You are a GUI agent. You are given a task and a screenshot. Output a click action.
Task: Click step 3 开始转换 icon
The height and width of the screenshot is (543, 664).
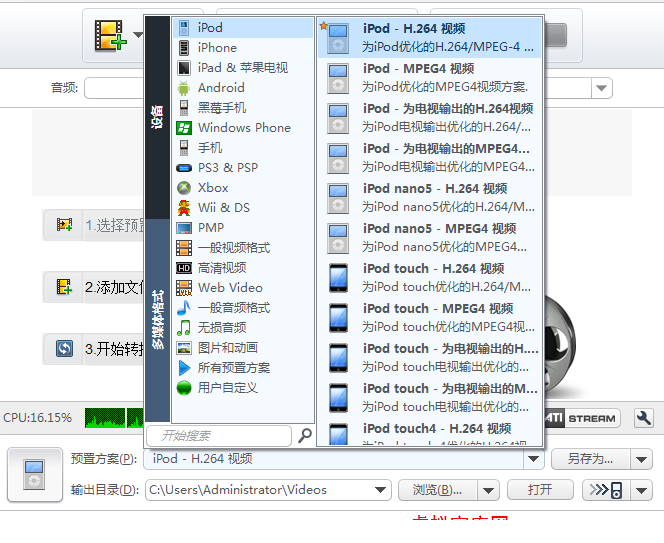[64, 349]
